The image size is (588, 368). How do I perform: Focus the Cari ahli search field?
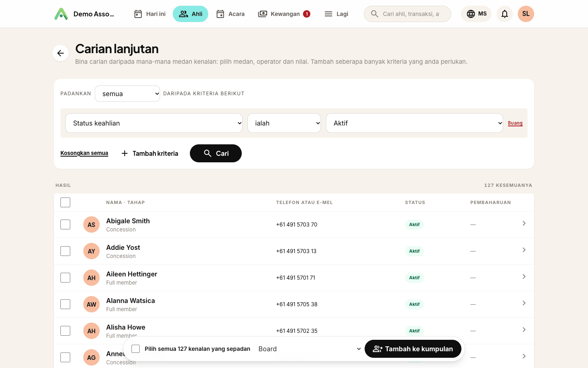click(408, 14)
